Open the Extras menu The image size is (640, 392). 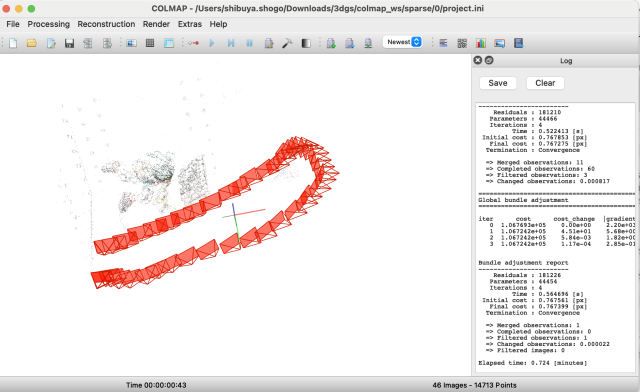pos(190,24)
